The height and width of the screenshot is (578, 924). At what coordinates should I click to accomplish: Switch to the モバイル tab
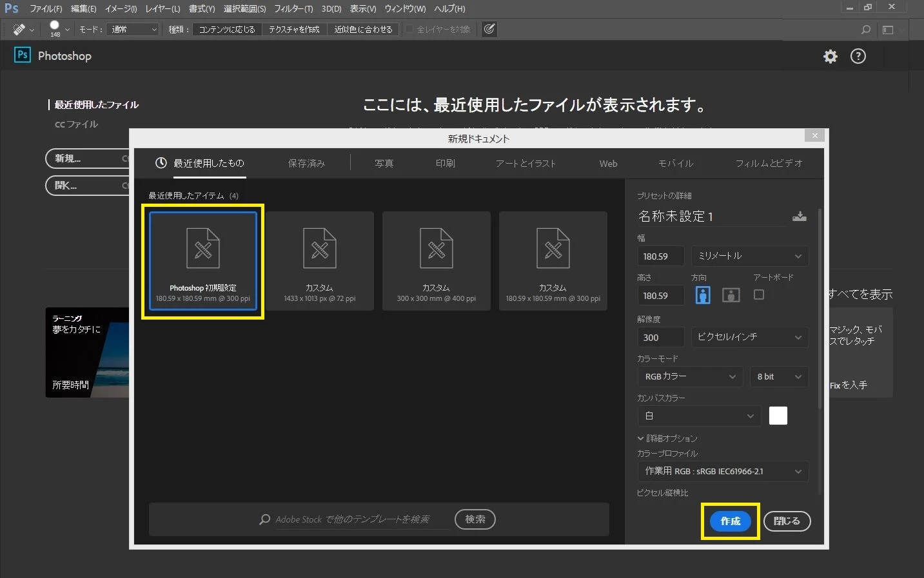click(x=676, y=164)
